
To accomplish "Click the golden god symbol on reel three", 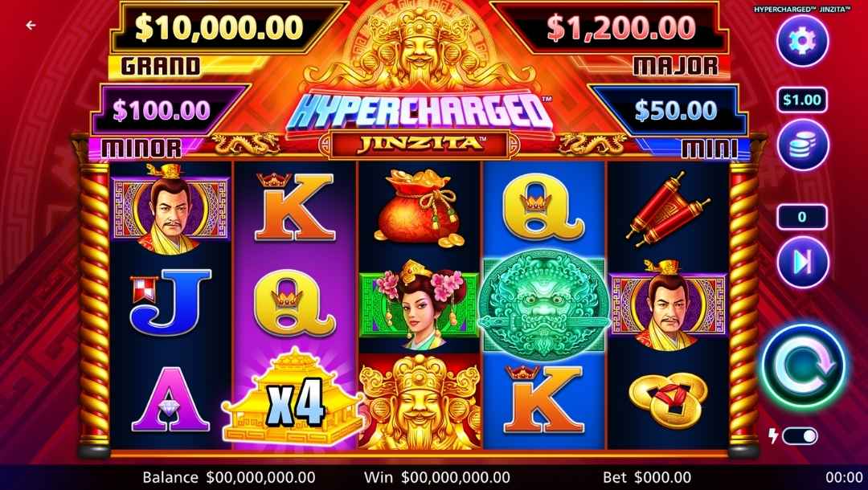I will [x=420, y=401].
